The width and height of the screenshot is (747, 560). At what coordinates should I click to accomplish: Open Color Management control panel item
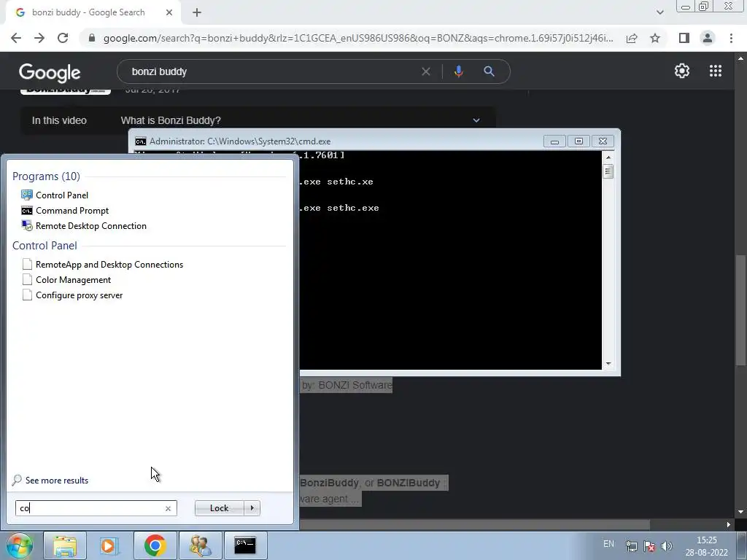pyautogui.click(x=66, y=280)
